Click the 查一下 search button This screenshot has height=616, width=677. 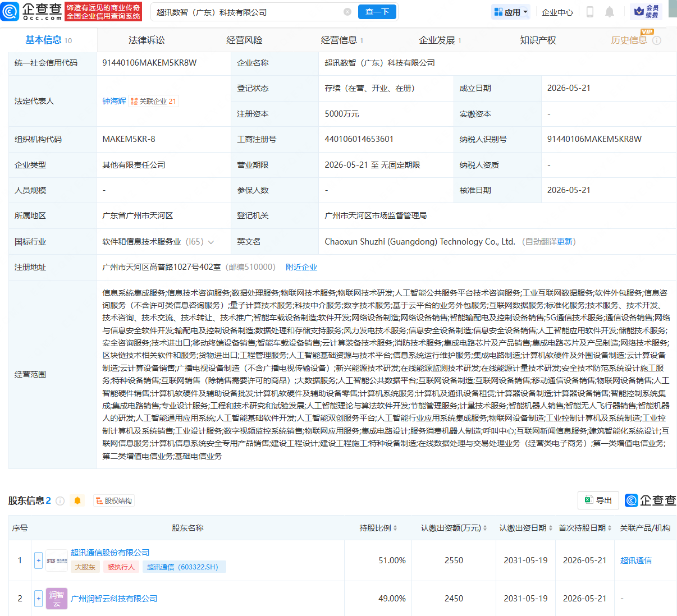coord(377,12)
